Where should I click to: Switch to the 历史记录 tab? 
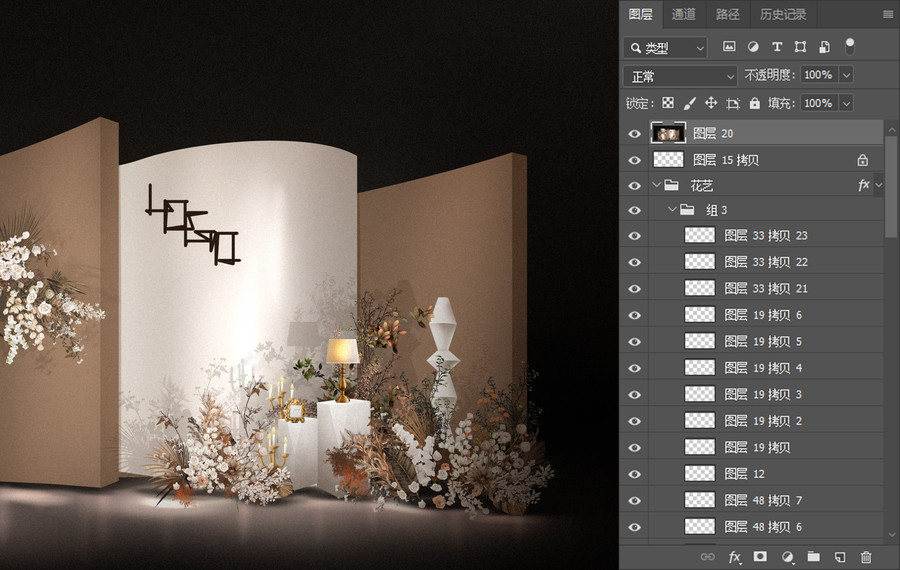point(783,14)
